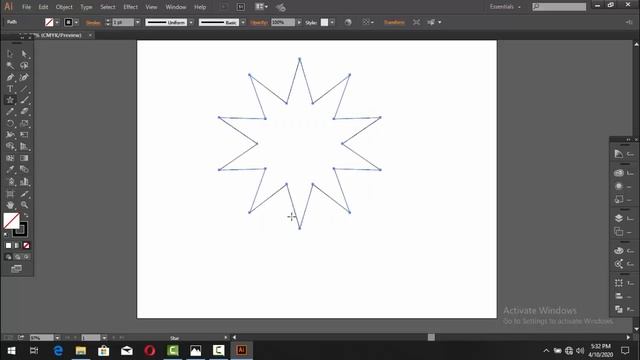Select the Selection tool arrow
This screenshot has width=640, height=360.
point(10,54)
